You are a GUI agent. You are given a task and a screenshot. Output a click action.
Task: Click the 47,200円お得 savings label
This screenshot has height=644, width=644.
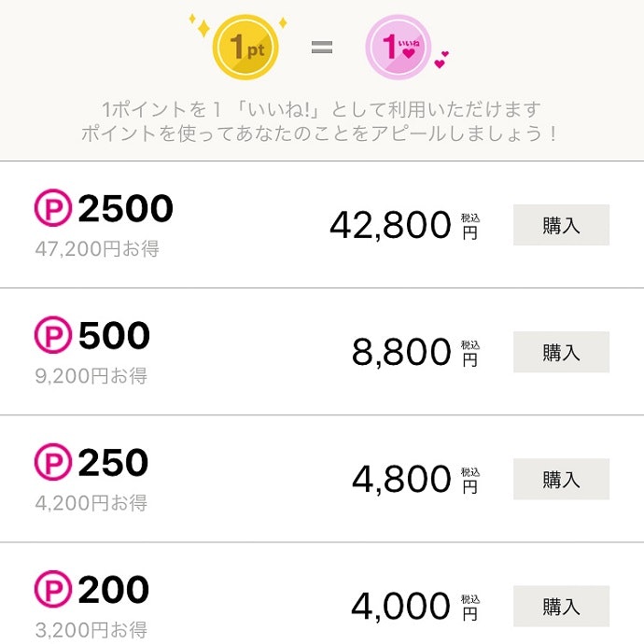[97, 249]
